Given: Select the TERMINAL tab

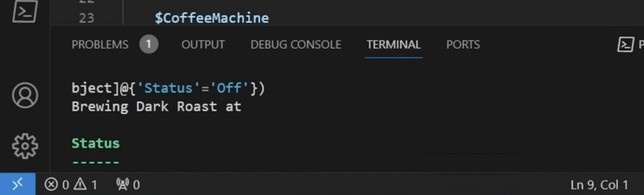Looking at the screenshot, I should click(394, 44).
